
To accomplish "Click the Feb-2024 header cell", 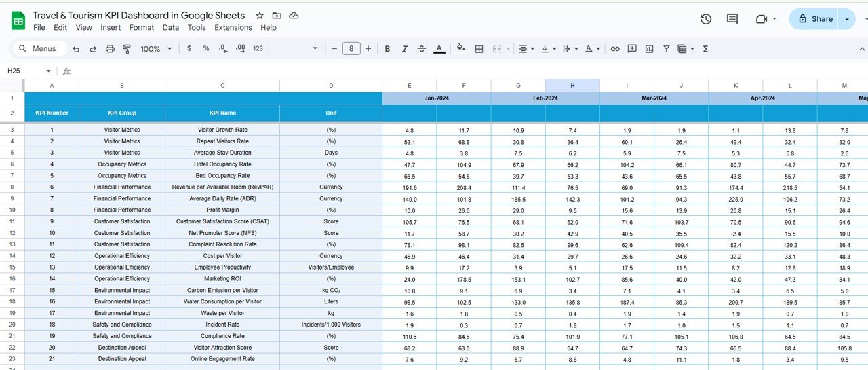I will tap(545, 98).
